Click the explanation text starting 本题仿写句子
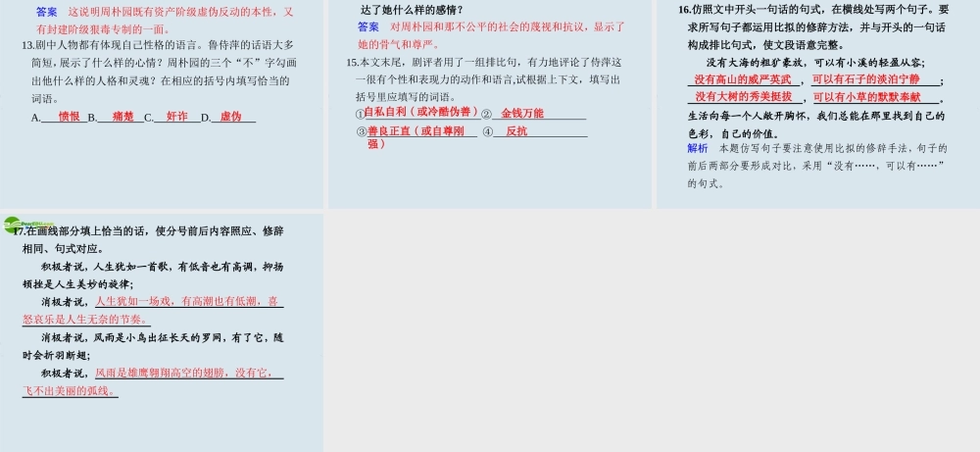 point(817,167)
